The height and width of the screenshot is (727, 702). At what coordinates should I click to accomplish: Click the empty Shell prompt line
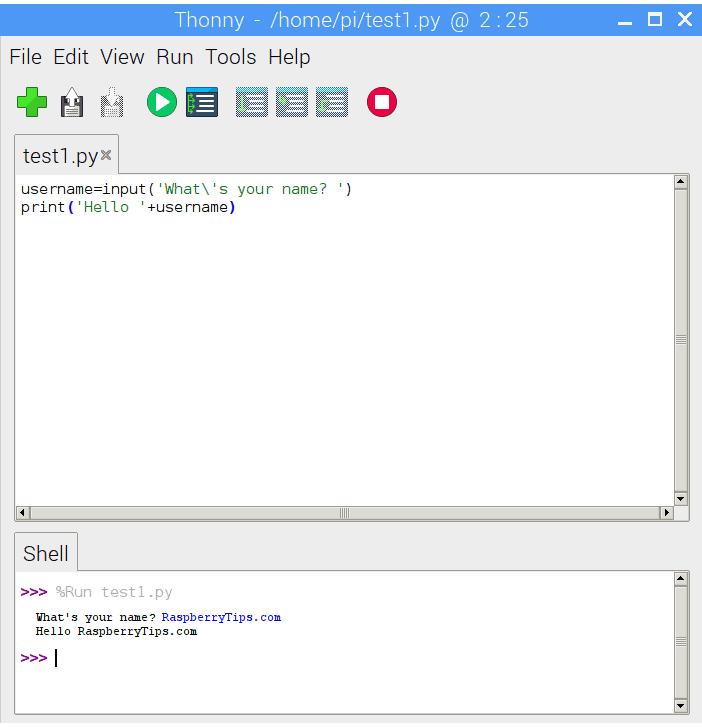click(300, 658)
